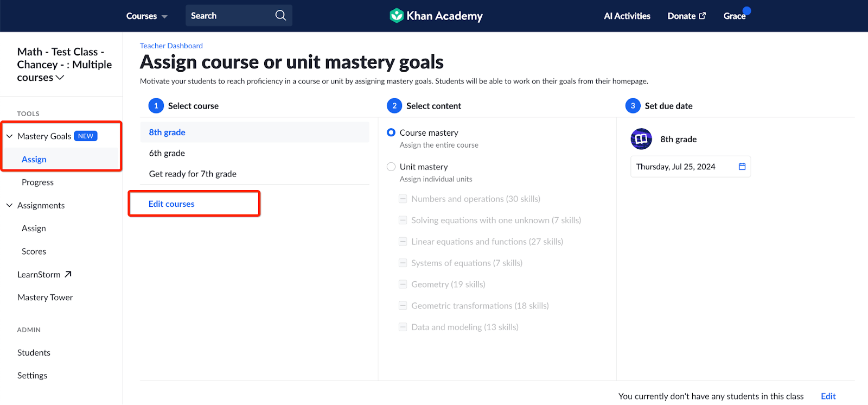The height and width of the screenshot is (405, 868).
Task: Check Solving equations with one unknown checkbox
Action: point(403,220)
